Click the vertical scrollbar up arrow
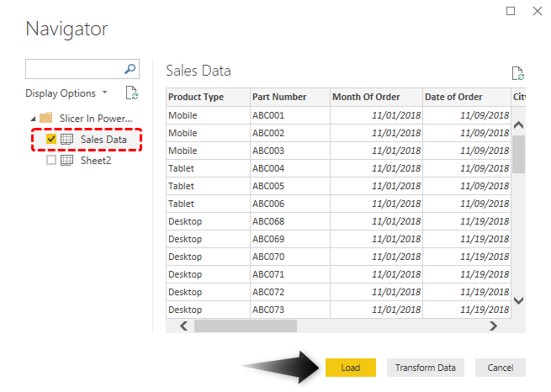Screen dimensions: 551x392 pyautogui.click(x=519, y=125)
